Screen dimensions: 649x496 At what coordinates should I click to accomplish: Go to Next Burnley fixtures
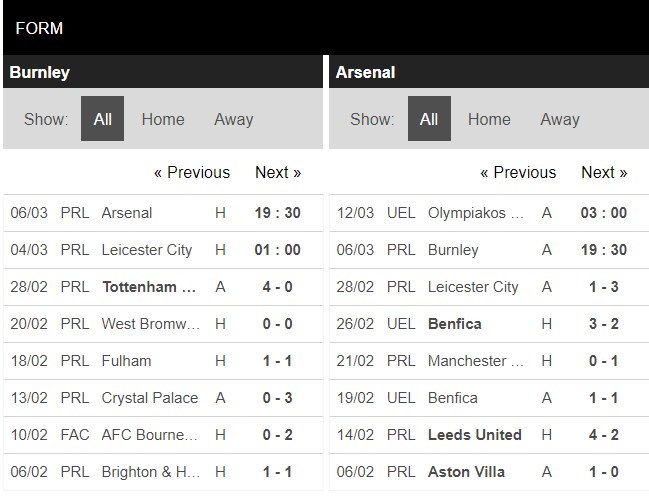pos(278,172)
